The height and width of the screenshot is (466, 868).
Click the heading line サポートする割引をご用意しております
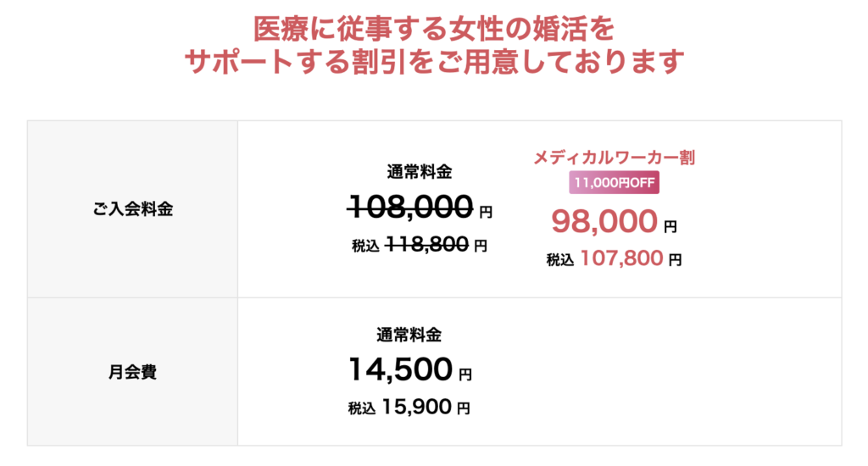coord(433,63)
